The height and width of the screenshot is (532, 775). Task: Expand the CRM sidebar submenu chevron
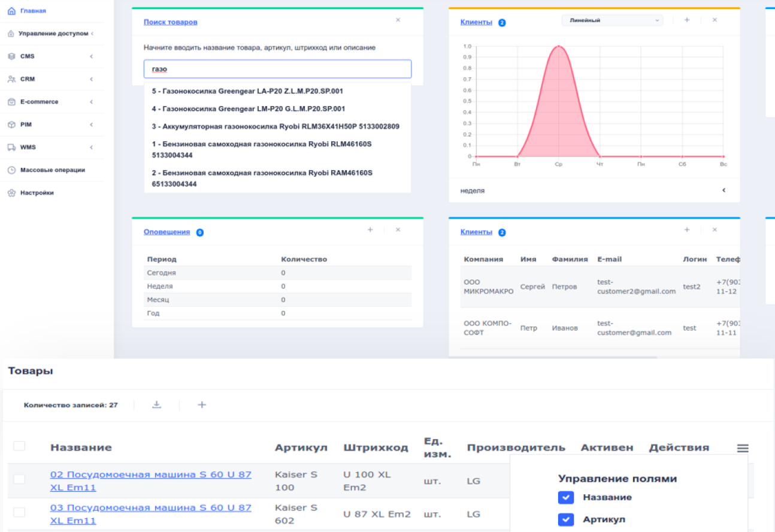coord(92,79)
